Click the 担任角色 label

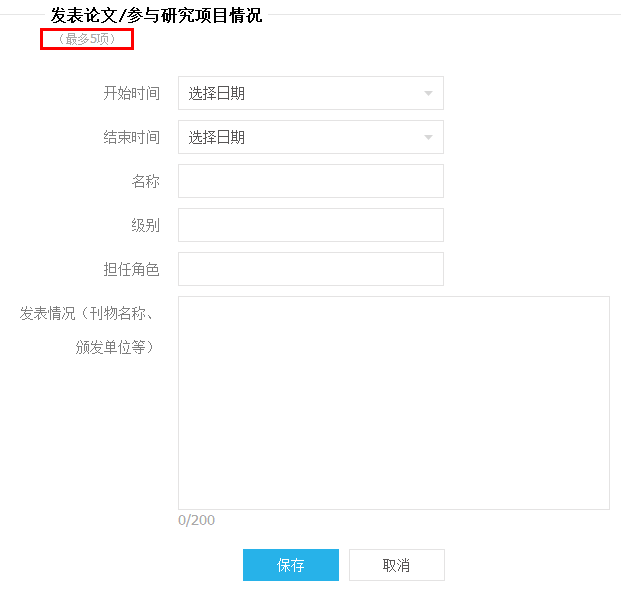coord(131,270)
